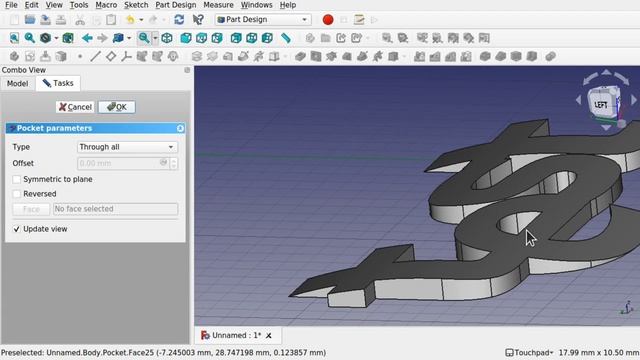Set the Rear view cube icon
This screenshot has height=360, width=640.
236,38
